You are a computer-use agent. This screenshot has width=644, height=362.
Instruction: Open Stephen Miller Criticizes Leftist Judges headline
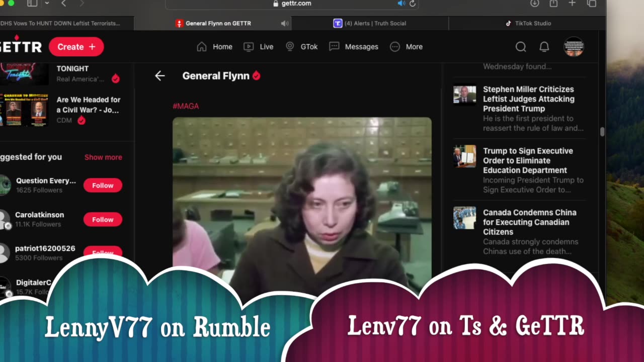(x=529, y=99)
